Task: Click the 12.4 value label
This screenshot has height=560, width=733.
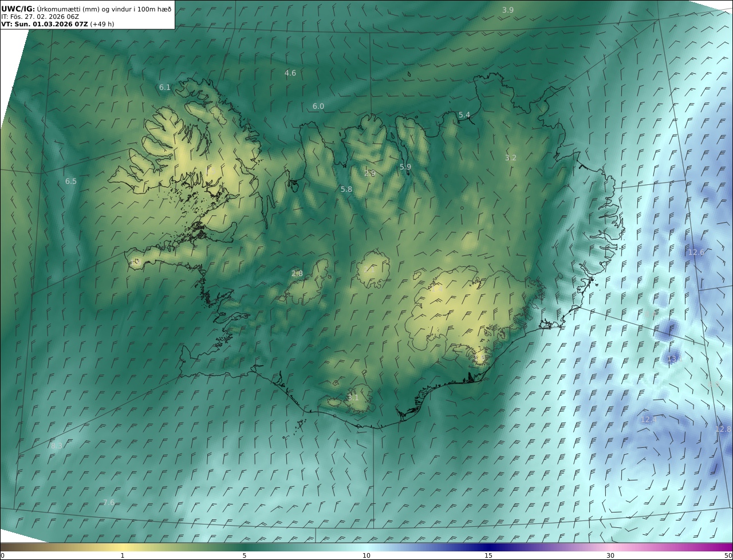Action: point(649,420)
